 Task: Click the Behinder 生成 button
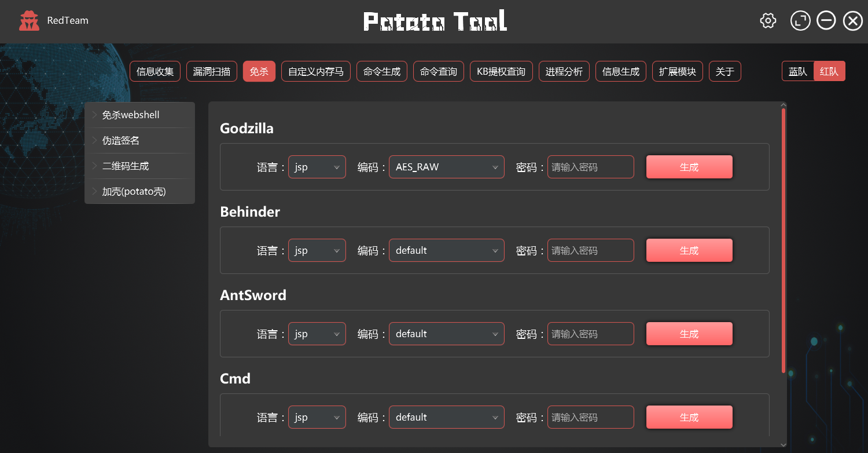[689, 250]
